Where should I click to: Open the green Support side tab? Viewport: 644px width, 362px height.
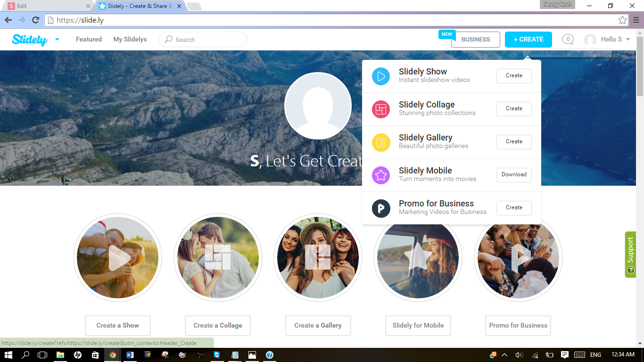click(x=630, y=255)
